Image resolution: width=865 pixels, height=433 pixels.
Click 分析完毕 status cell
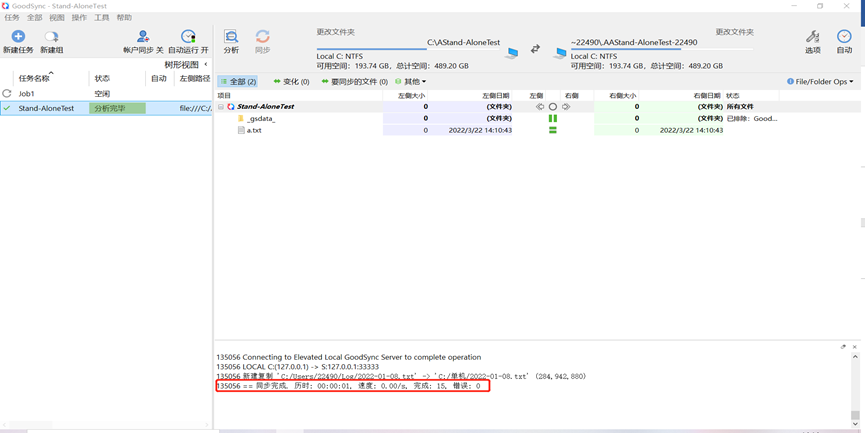point(118,109)
